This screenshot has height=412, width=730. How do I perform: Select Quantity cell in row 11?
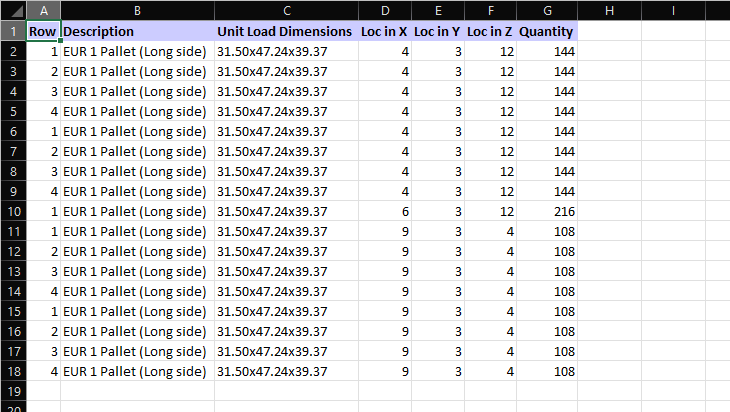(x=547, y=231)
